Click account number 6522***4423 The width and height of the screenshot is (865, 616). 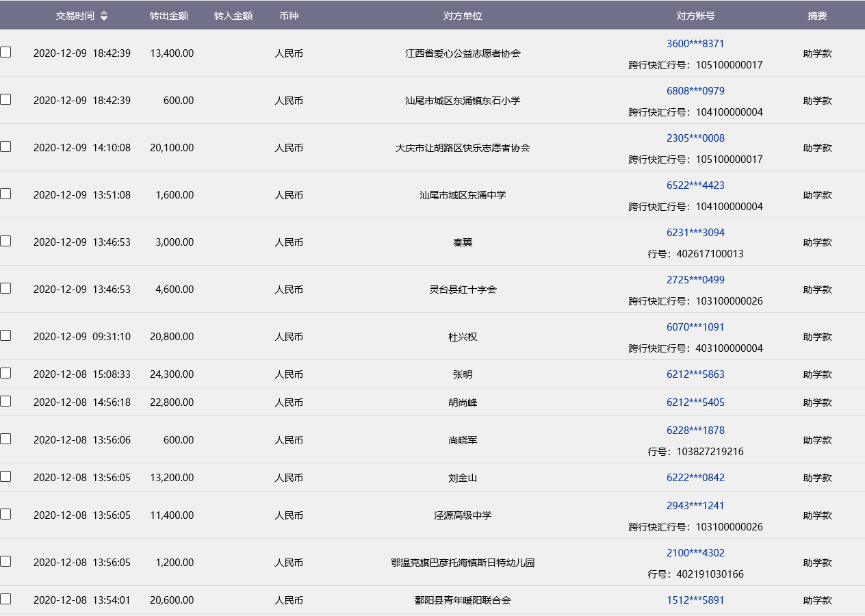point(695,185)
